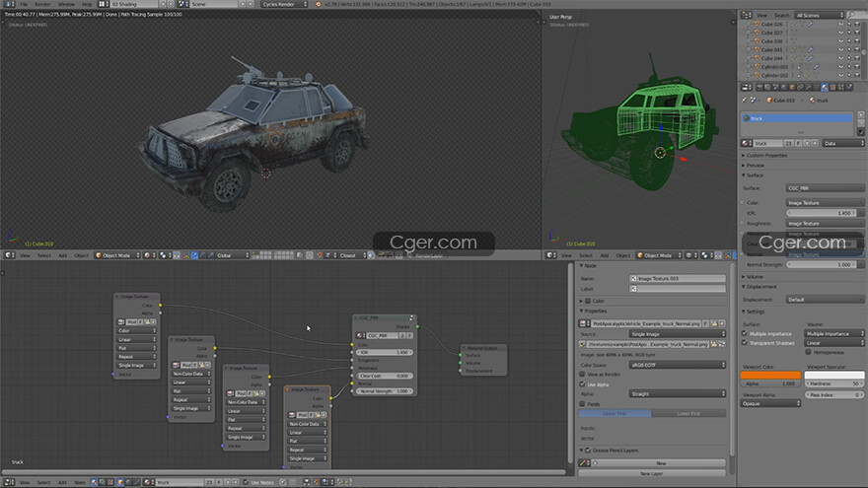Toggle render camera icon for Cylinder.001
Viewport: 868px width, 488px height.
point(857,66)
